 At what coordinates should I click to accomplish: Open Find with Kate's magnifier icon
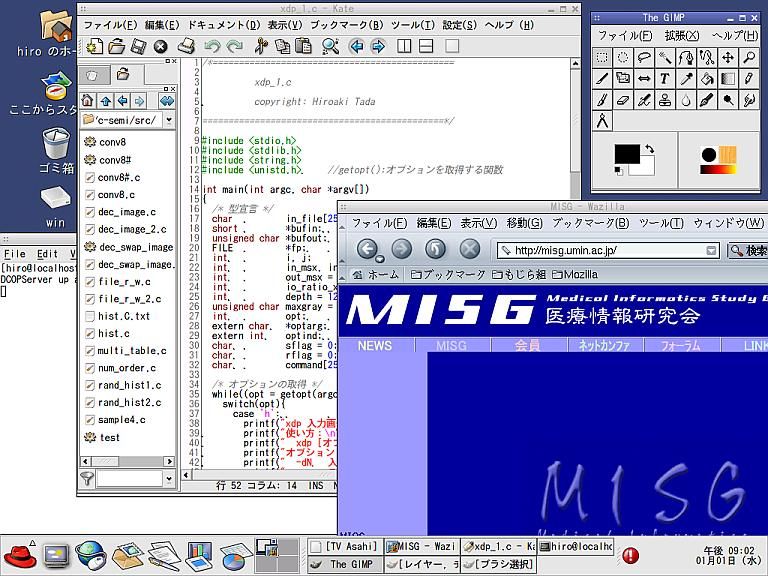click(330, 47)
